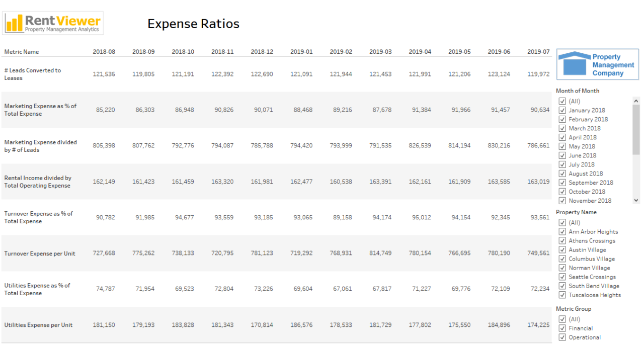This screenshot has height=346, width=644.
Task: Toggle the May 2018 month checkbox
Action: [562, 146]
